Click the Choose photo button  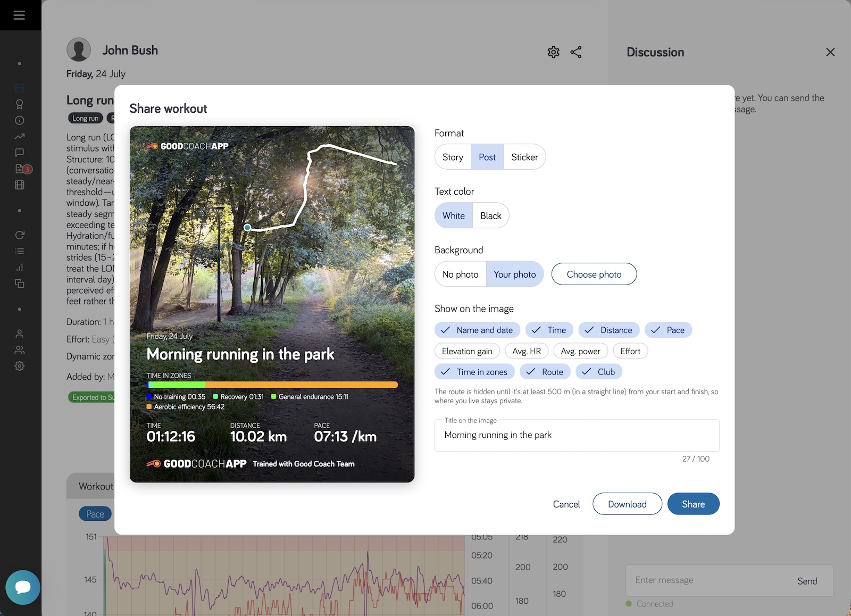(594, 274)
